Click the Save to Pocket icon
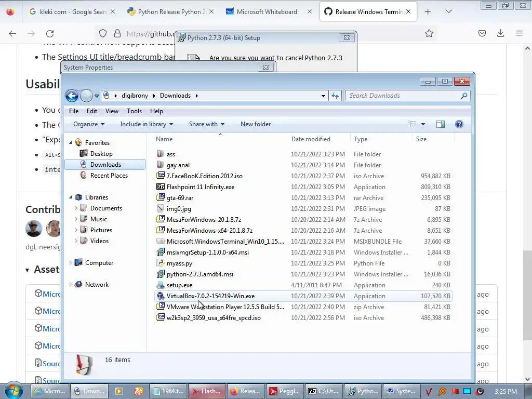This screenshot has width=532, height=399. (482, 33)
